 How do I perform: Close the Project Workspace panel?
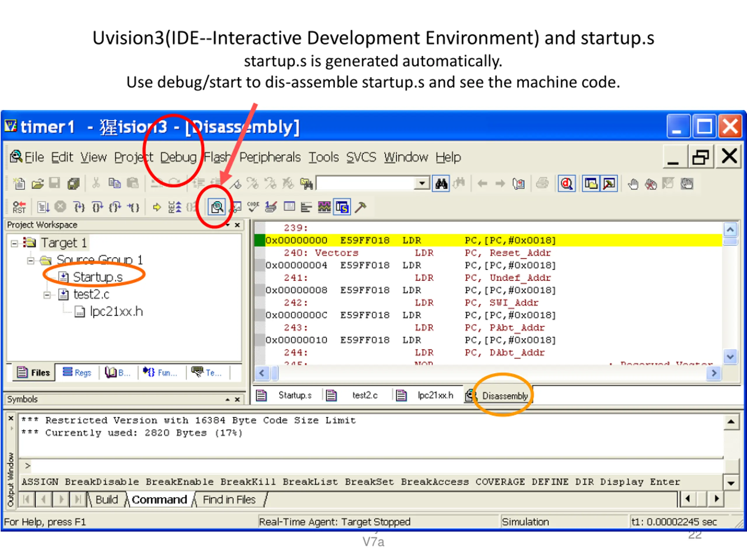(x=238, y=225)
